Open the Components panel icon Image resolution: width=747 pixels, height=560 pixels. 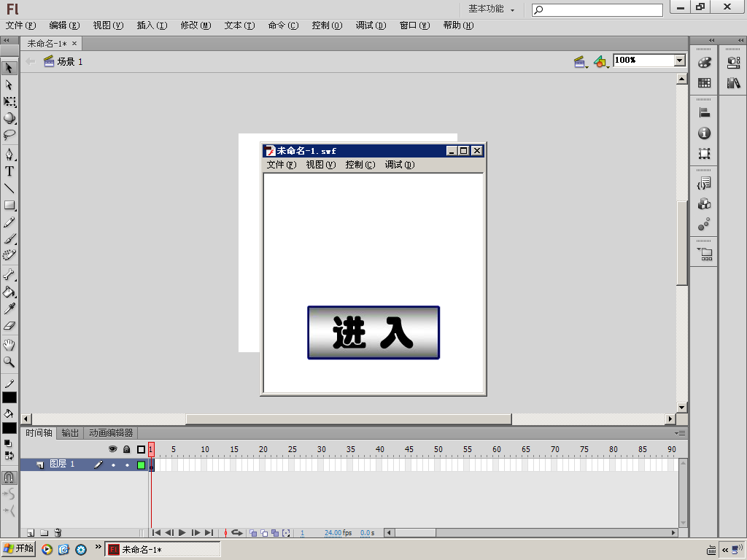704,204
